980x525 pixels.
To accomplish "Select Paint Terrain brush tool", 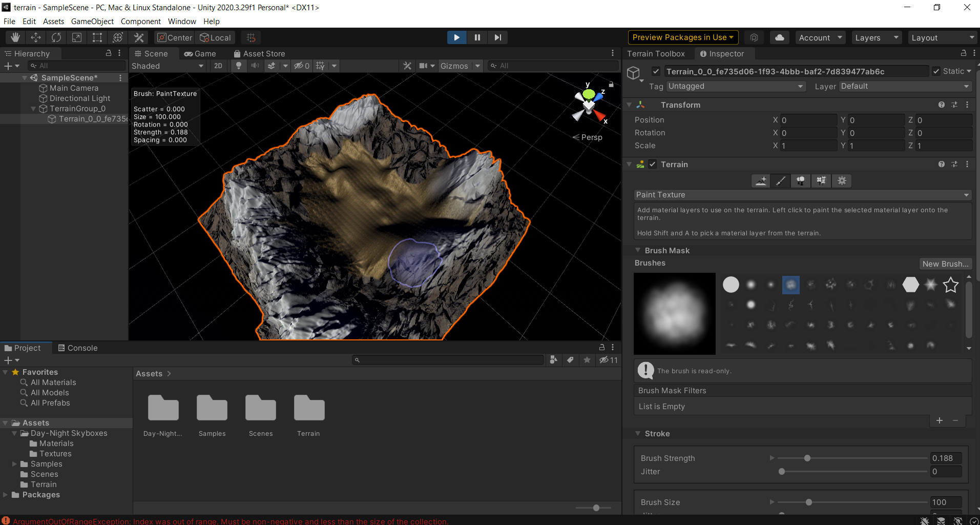I will coord(781,180).
